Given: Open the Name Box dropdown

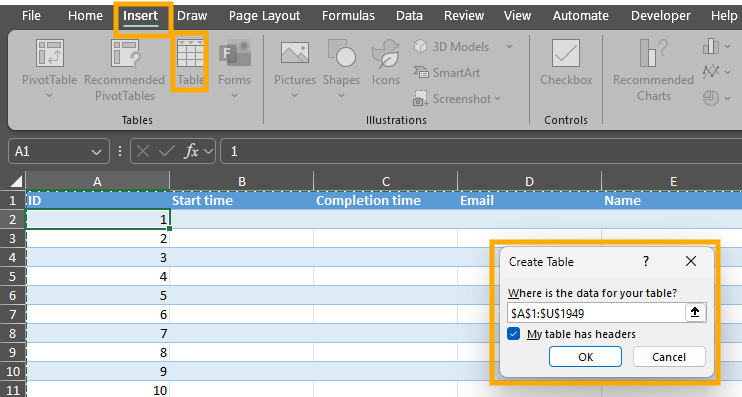Looking at the screenshot, I should 97,152.
